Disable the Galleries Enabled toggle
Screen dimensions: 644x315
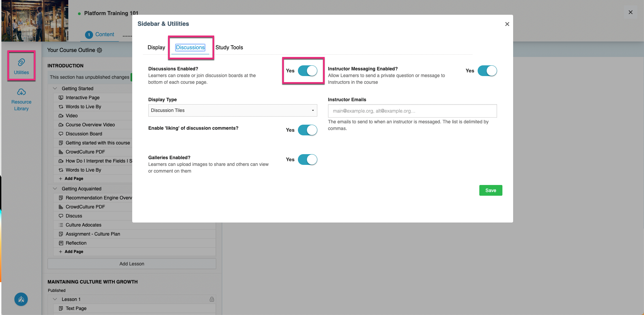pos(307,160)
